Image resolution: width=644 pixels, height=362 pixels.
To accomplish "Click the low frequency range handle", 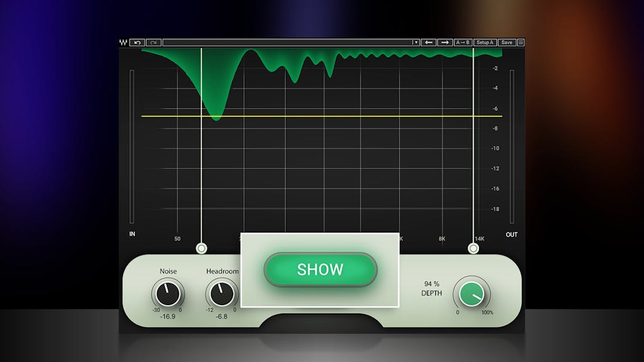I will coord(201,248).
